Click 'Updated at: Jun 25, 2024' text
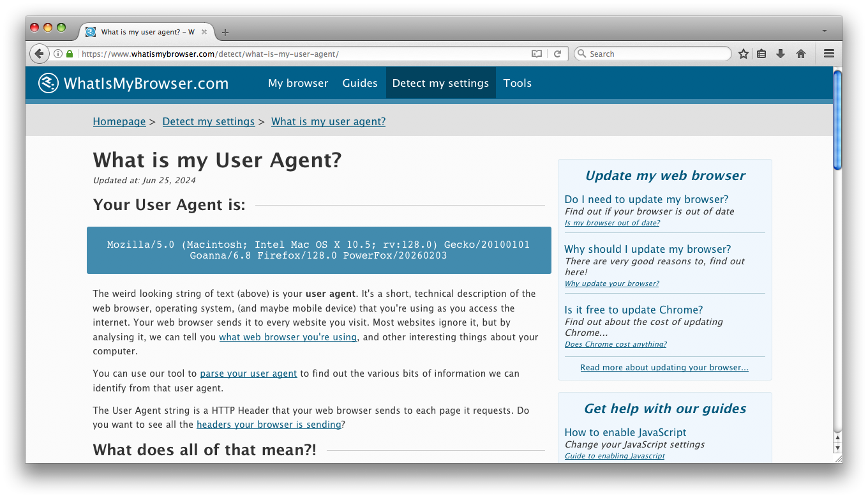 tap(144, 180)
